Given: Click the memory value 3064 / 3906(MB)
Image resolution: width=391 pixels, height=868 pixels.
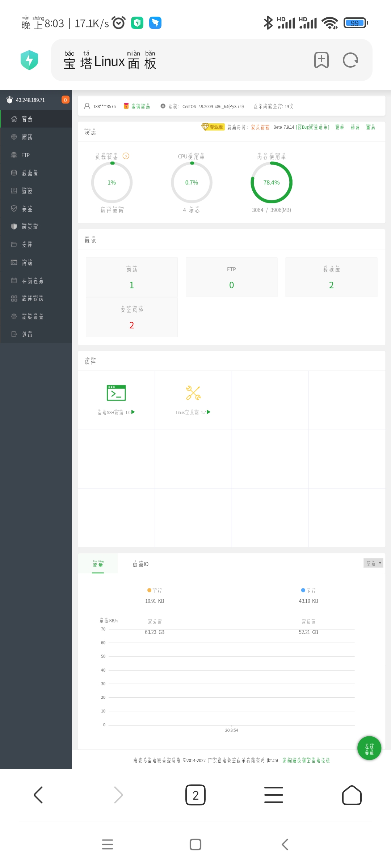Looking at the screenshot, I should [272, 210].
